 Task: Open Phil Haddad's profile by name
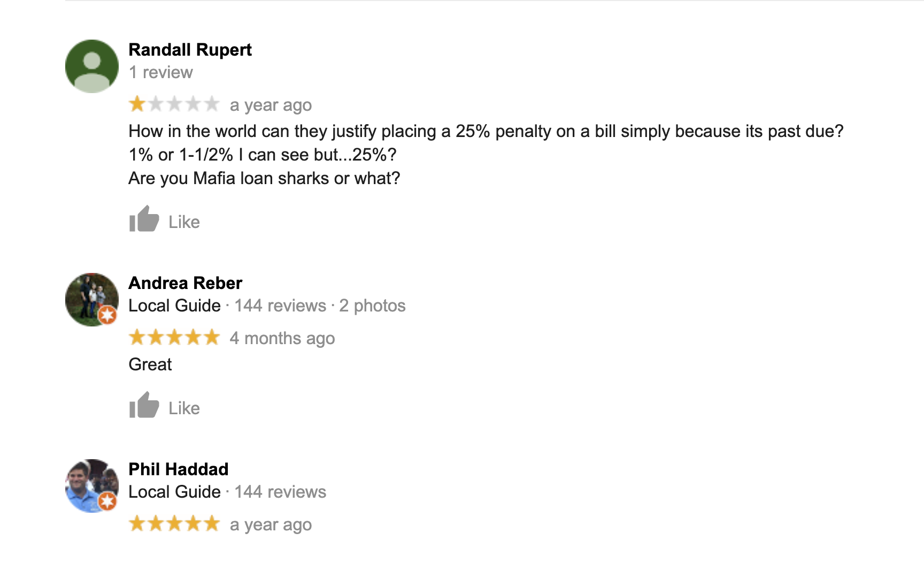tap(178, 469)
